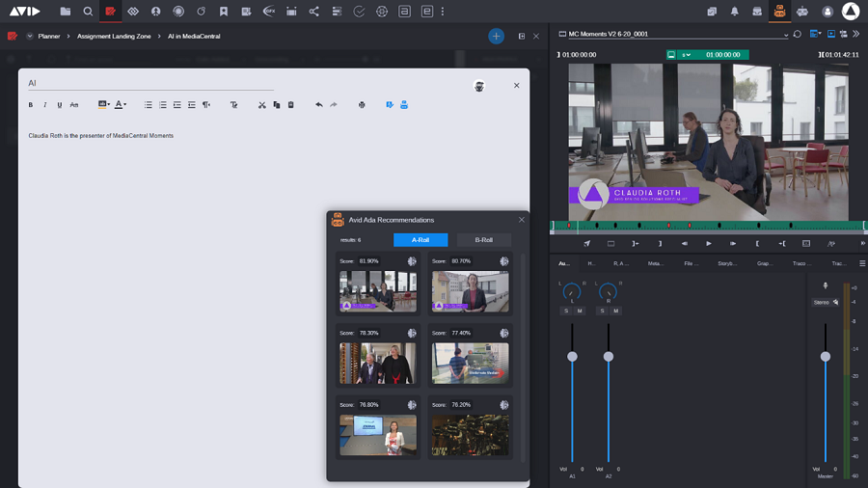The width and height of the screenshot is (868, 488).
Task: Click the undo arrow in editor toolbar
Action: point(319,104)
